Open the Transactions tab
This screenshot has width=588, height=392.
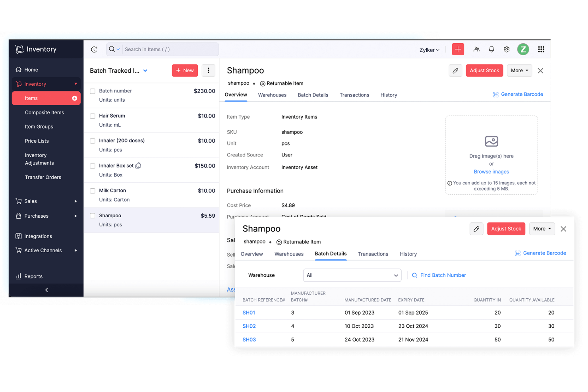pyautogui.click(x=373, y=254)
